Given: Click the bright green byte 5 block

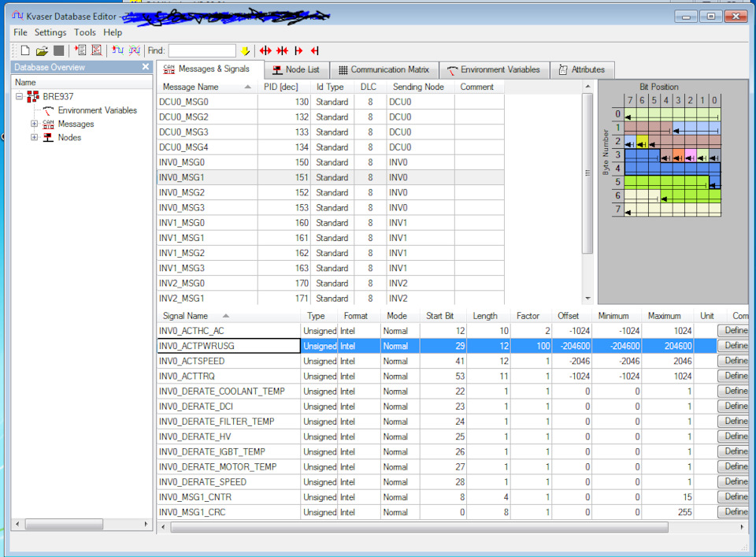Looking at the screenshot, I should (x=665, y=182).
